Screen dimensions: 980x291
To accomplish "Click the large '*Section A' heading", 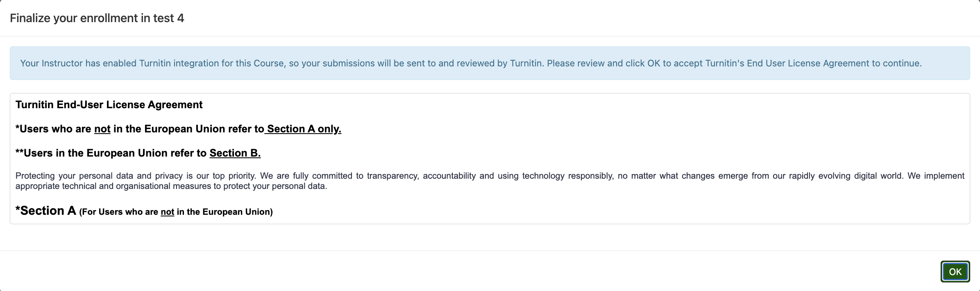I will (45, 211).
